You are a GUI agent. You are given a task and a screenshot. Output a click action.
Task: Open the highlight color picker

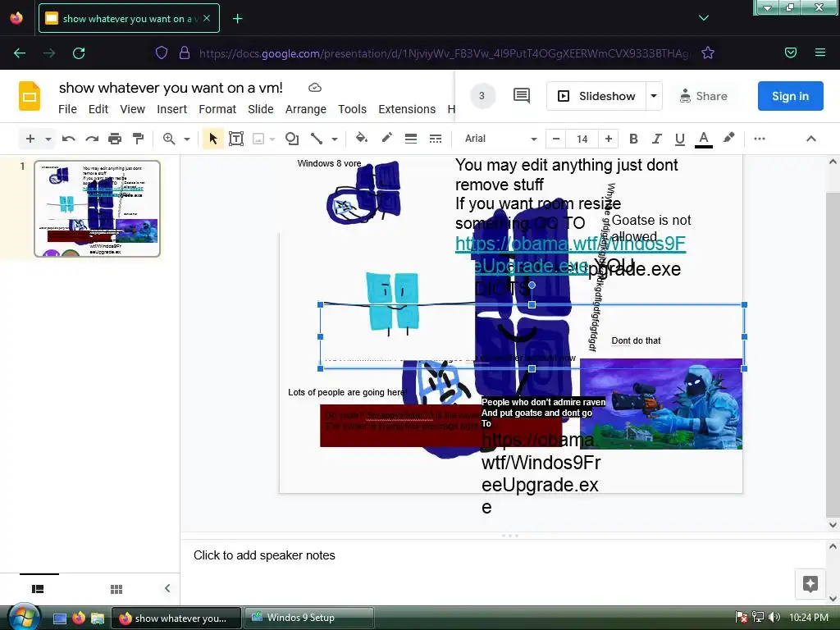tap(728, 138)
